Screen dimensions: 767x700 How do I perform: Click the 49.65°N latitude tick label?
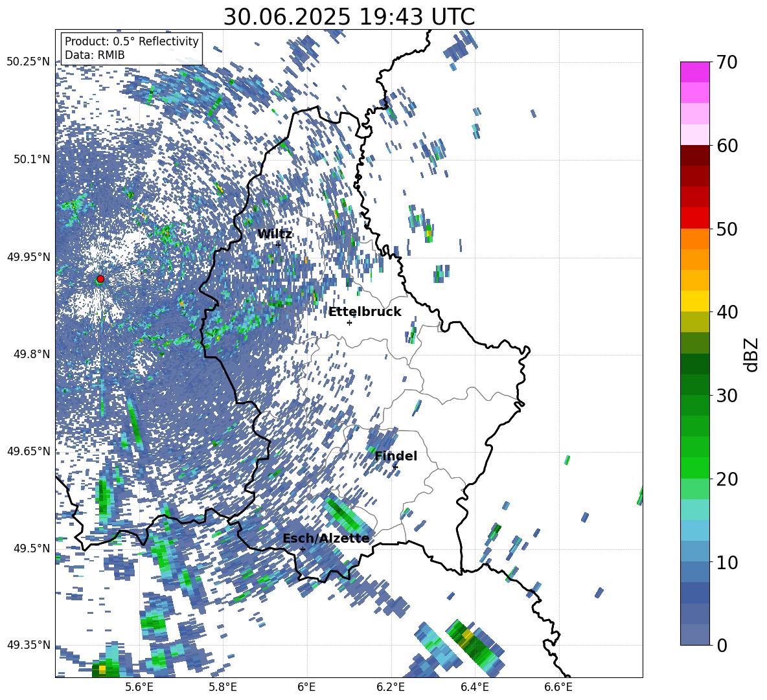coord(29,451)
